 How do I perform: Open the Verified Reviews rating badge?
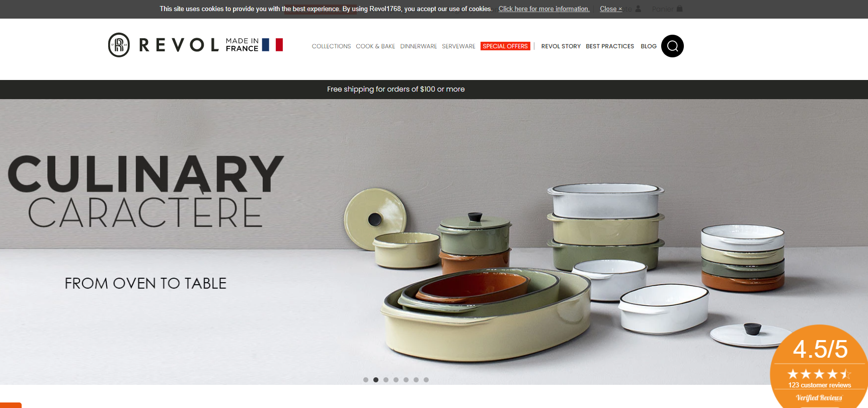tap(819, 367)
